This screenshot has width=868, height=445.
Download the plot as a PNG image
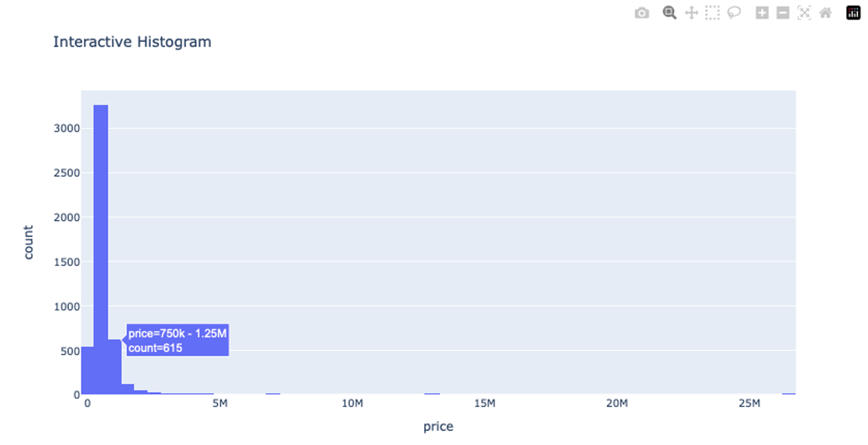coord(641,13)
